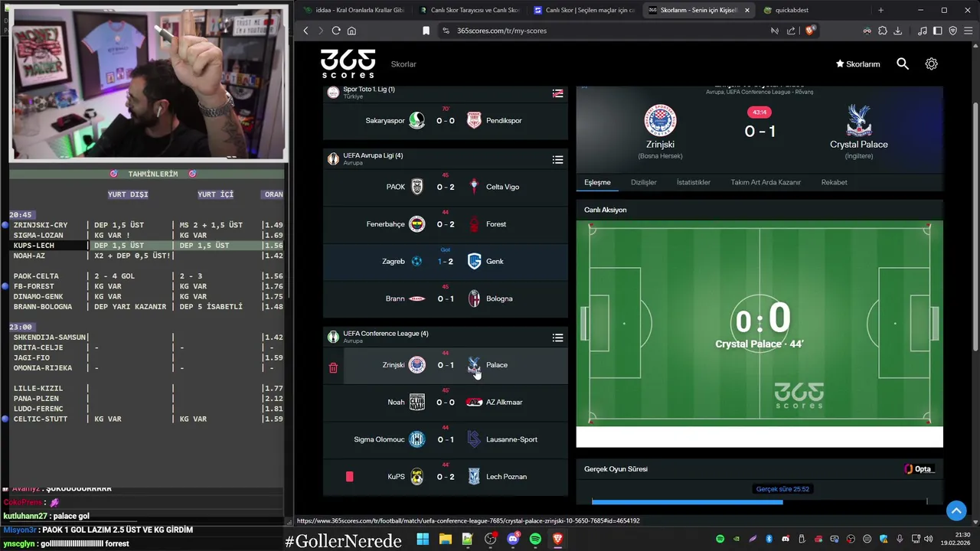Click the Crystal Palace crest in the match header
980x551 pixels.
coord(859,120)
